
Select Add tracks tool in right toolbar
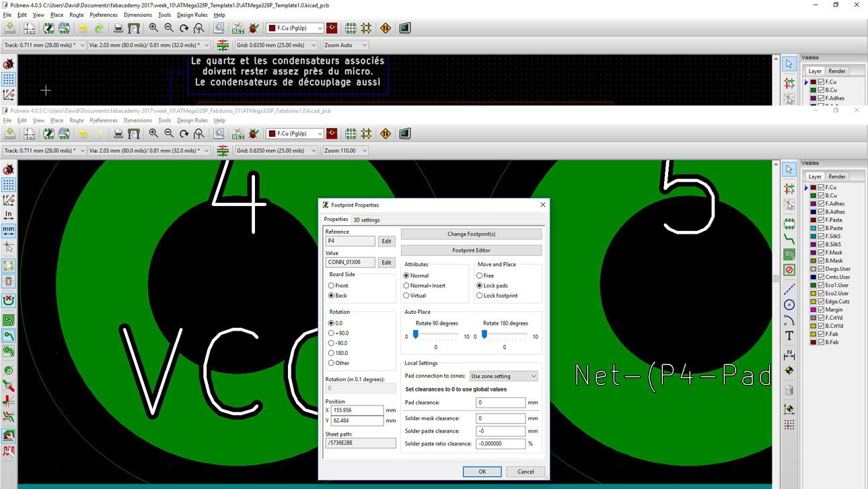789,238
